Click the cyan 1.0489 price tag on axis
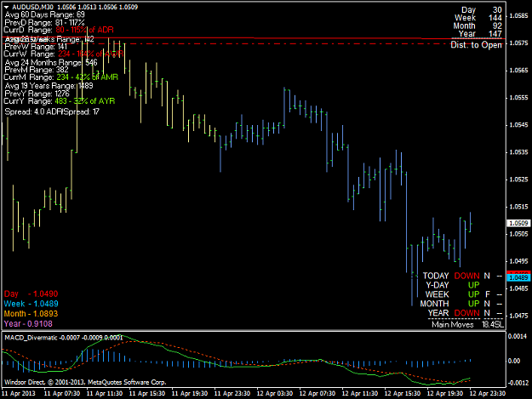Image resolution: width=532 pixels, height=399 pixels. click(x=518, y=278)
